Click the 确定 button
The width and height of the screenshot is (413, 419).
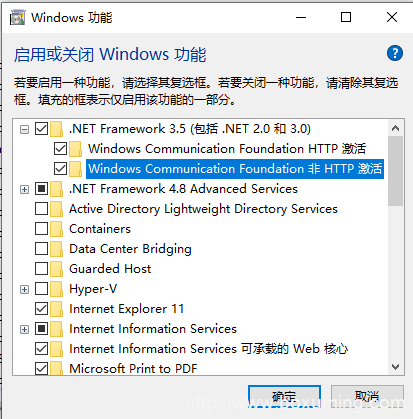284,397
